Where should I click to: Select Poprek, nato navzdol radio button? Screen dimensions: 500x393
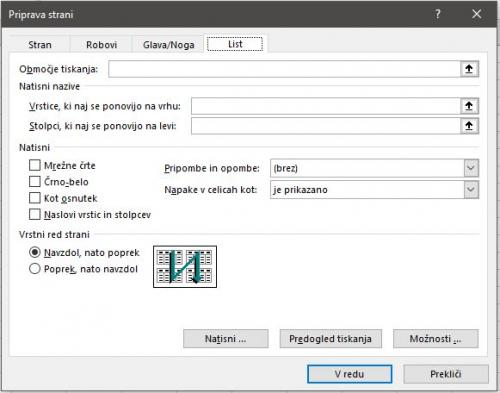(x=35, y=269)
